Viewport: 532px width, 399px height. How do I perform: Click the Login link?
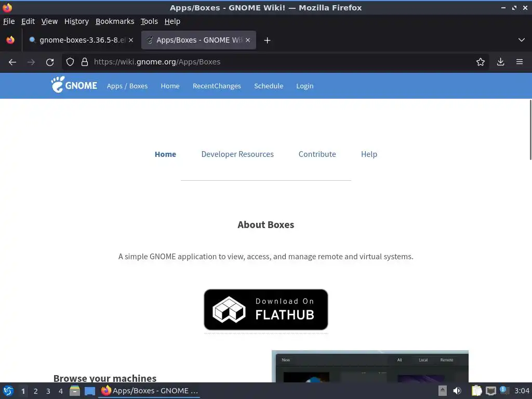(x=304, y=86)
